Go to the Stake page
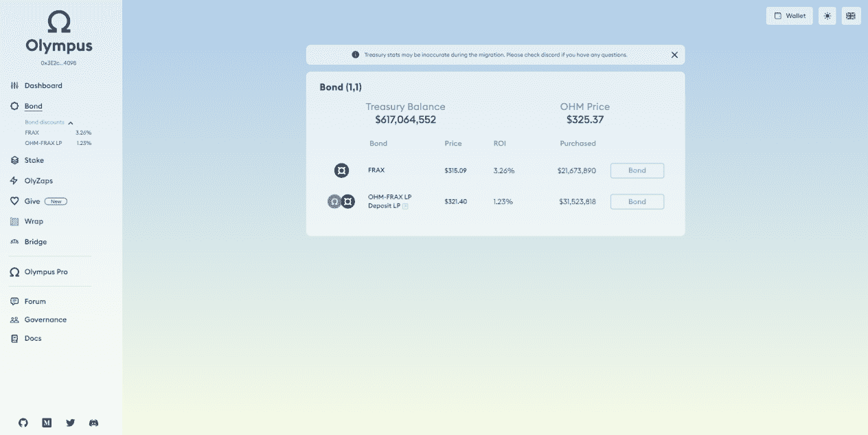The height and width of the screenshot is (435, 868). (34, 160)
